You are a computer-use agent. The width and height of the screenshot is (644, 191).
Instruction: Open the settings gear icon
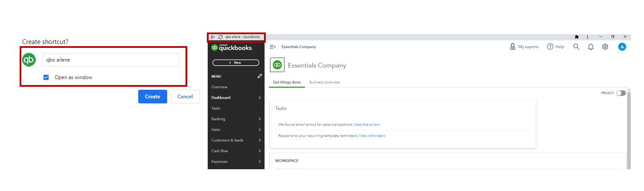pyautogui.click(x=605, y=47)
